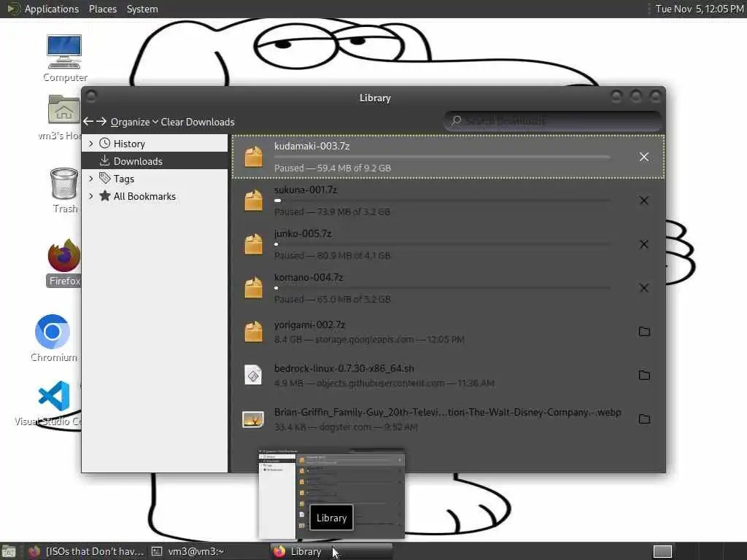Expand the Tags tree node
Viewport: 747px width, 560px height.
click(x=91, y=179)
